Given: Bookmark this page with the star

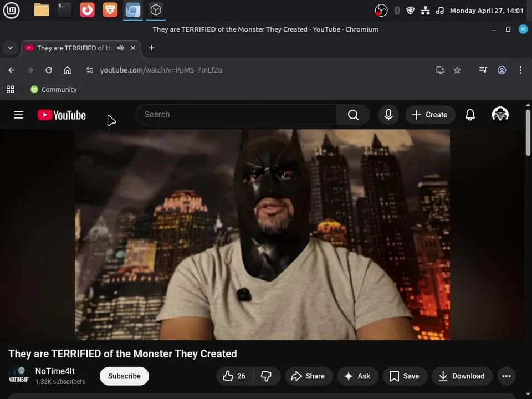Looking at the screenshot, I should pyautogui.click(x=457, y=70).
